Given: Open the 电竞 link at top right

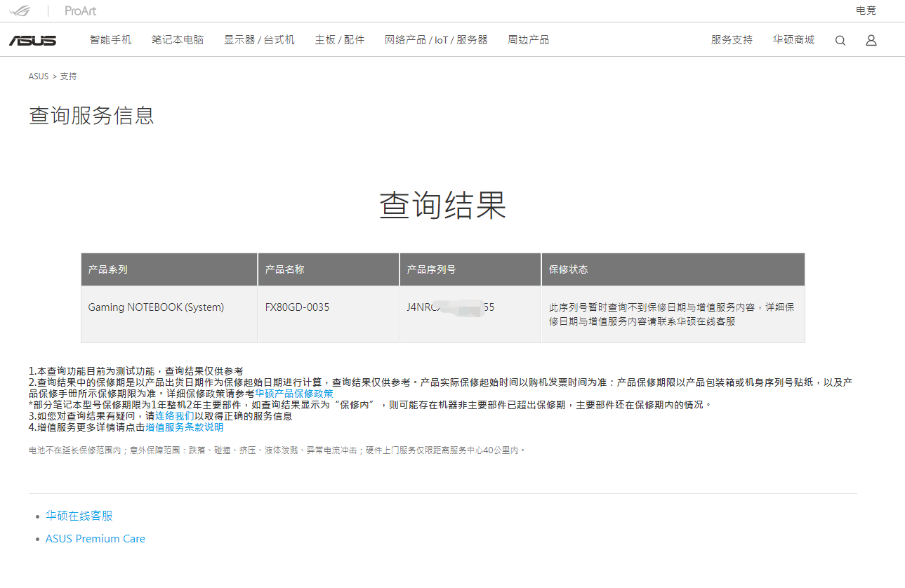Looking at the screenshot, I should (866, 11).
